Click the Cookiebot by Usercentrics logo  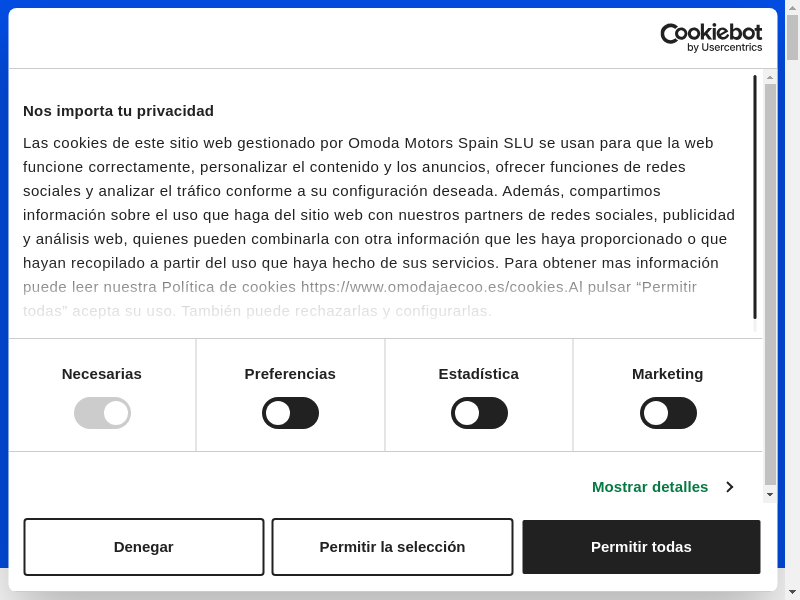pyautogui.click(x=711, y=38)
